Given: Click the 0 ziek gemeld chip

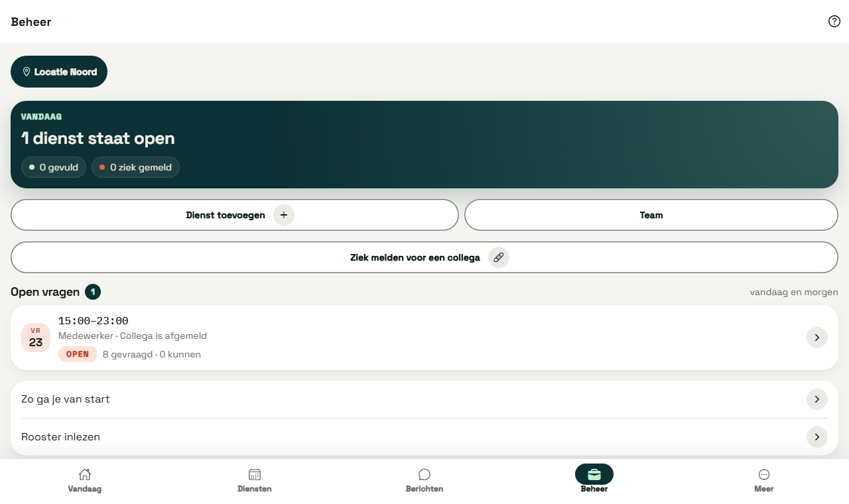Looking at the screenshot, I should [x=135, y=167].
